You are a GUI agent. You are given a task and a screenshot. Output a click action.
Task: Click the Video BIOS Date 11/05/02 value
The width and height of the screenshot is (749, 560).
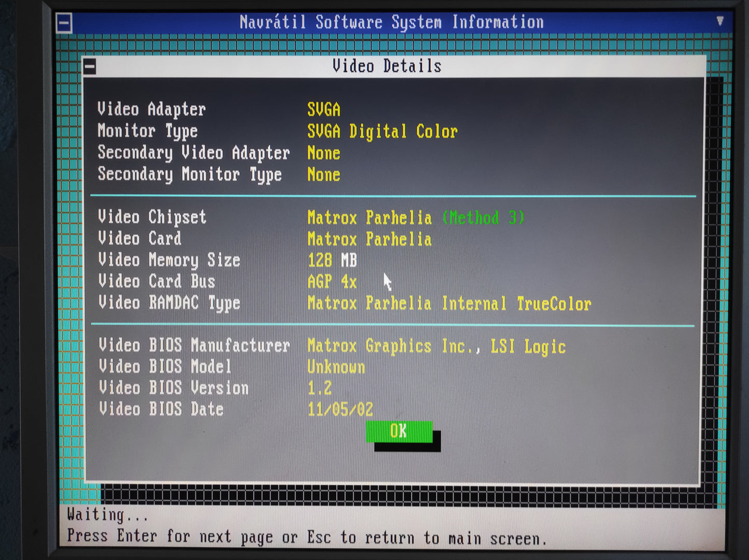[x=340, y=410]
